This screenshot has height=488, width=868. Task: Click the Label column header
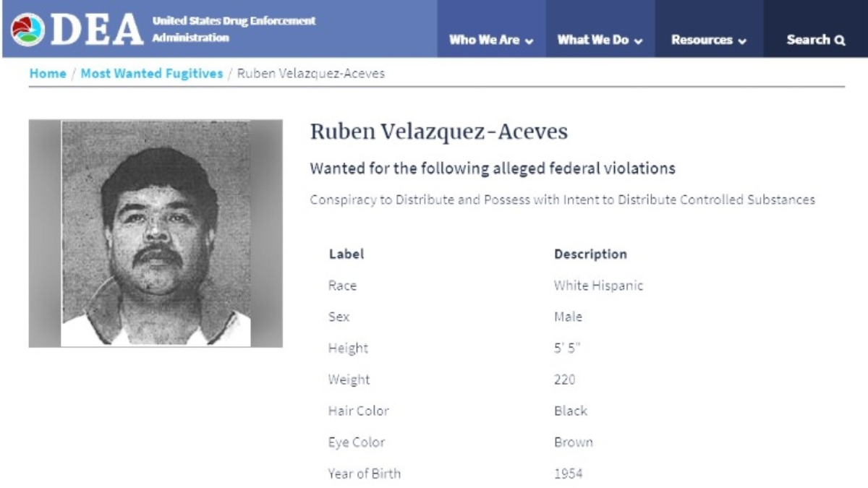(346, 254)
